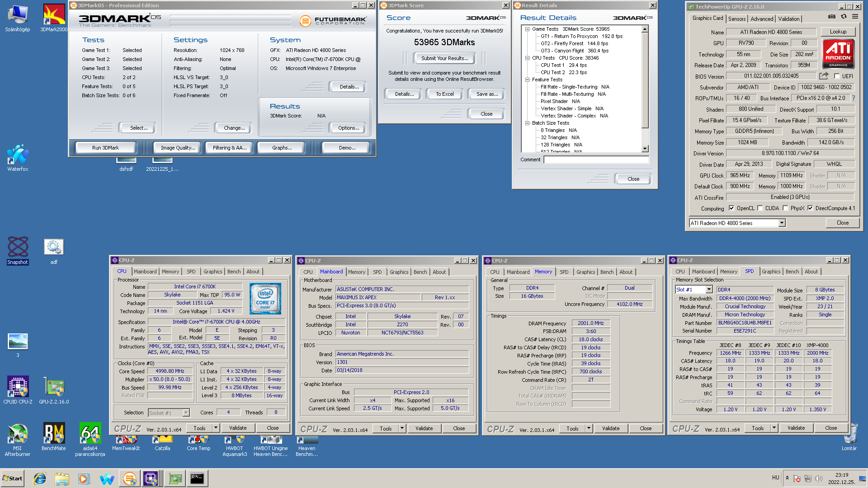Viewport: 868px width, 488px height.
Task: Collapse Batch Size Tests tree node
Action: [x=527, y=123]
